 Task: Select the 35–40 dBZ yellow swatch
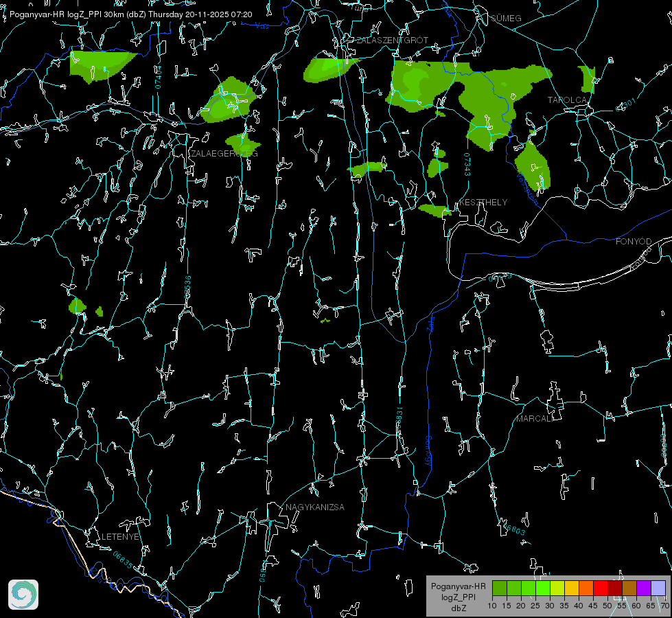(572, 588)
